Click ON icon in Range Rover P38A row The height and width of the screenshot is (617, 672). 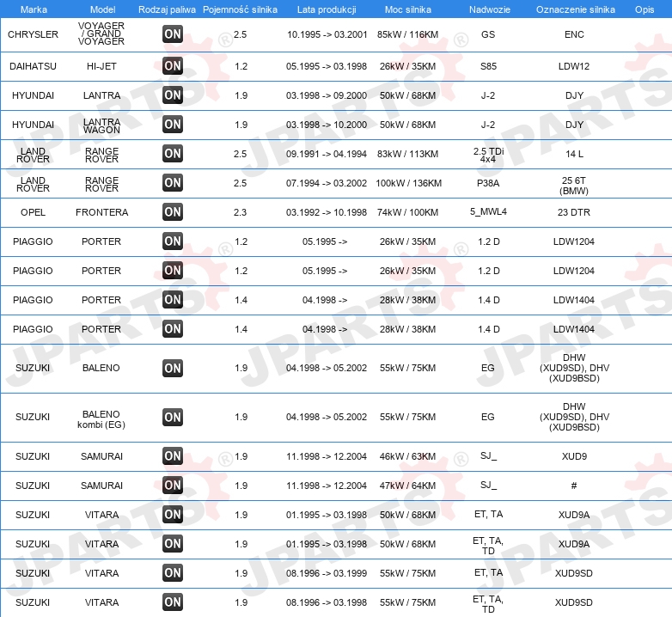coord(173,183)
